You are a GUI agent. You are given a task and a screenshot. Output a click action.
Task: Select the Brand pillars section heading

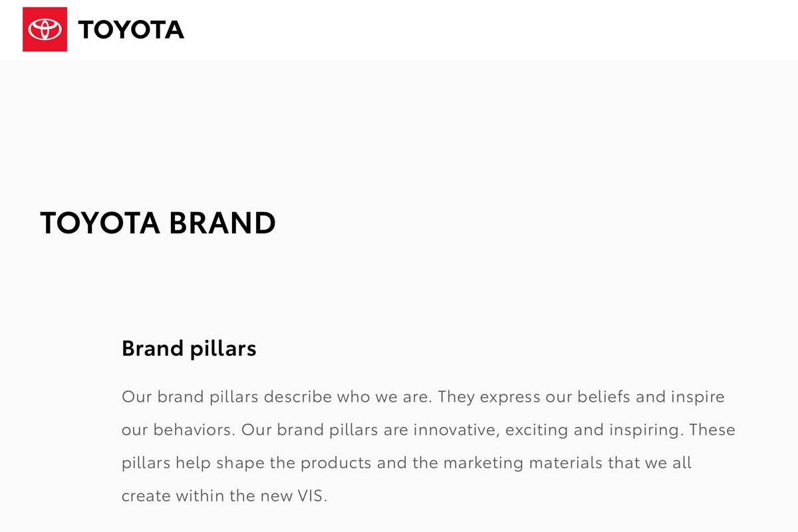[189, 348]
